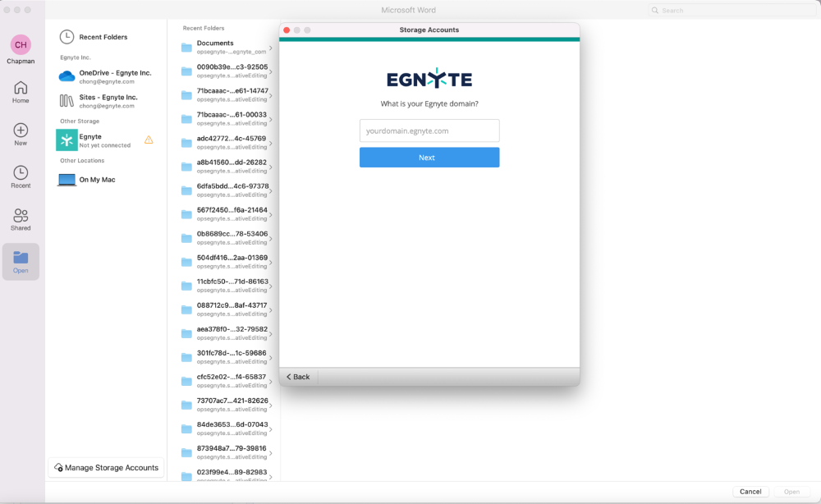The width and height of the screenshot is (821, 504).
Task: Open folder 11cbfc50-...71d-86163
Action: click(x=227, y=285)
